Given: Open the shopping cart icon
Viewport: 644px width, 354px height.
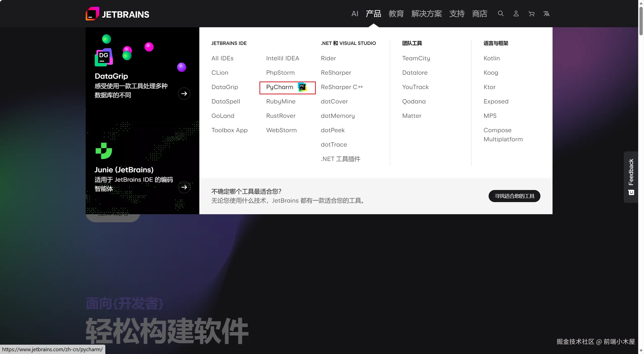Looking at the screenshot, I should [x=531, y=14].
